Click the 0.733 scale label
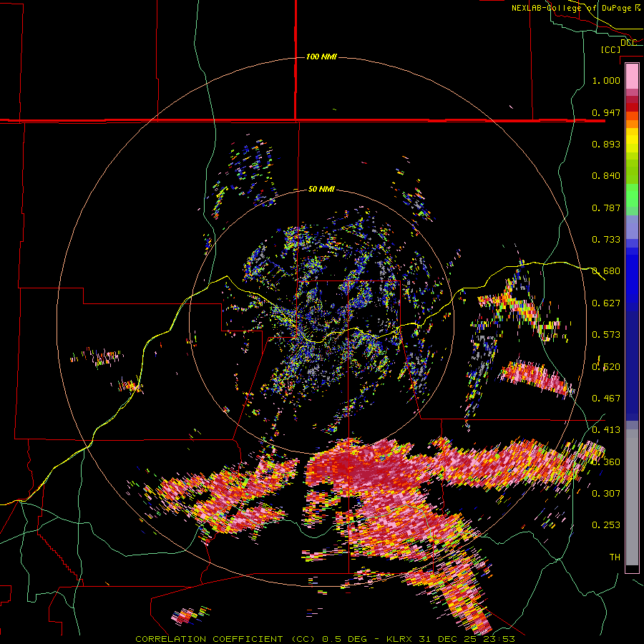 pos(606,240)
